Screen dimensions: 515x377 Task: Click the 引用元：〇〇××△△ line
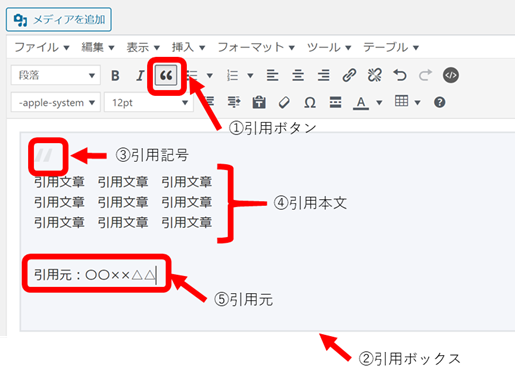pyautogui.click(x=95, y=275)
